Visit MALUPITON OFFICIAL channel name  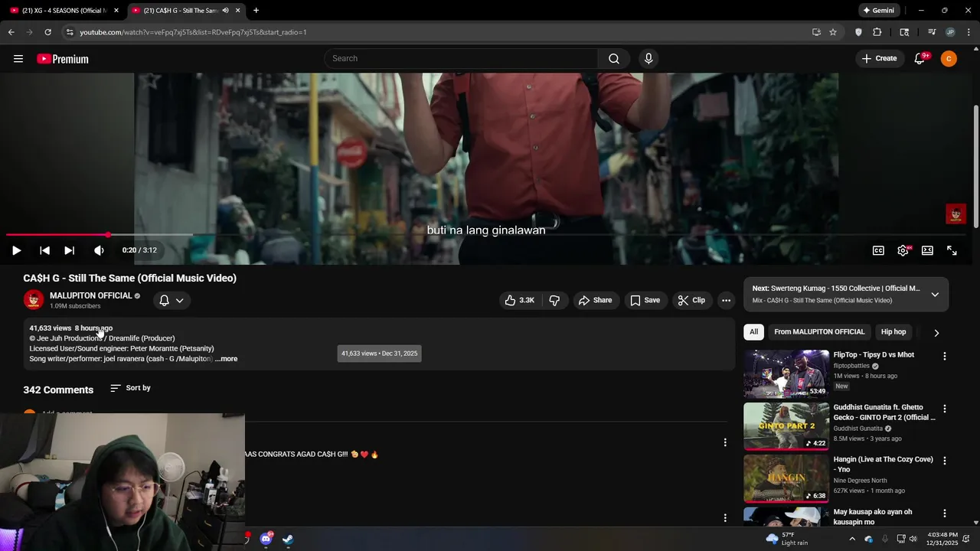coord(91,295)
